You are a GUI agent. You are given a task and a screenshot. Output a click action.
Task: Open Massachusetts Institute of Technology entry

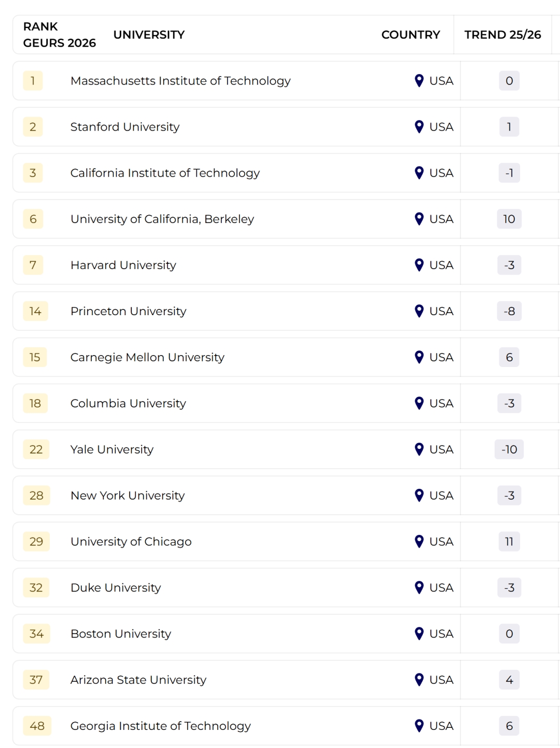click(180, 81)
